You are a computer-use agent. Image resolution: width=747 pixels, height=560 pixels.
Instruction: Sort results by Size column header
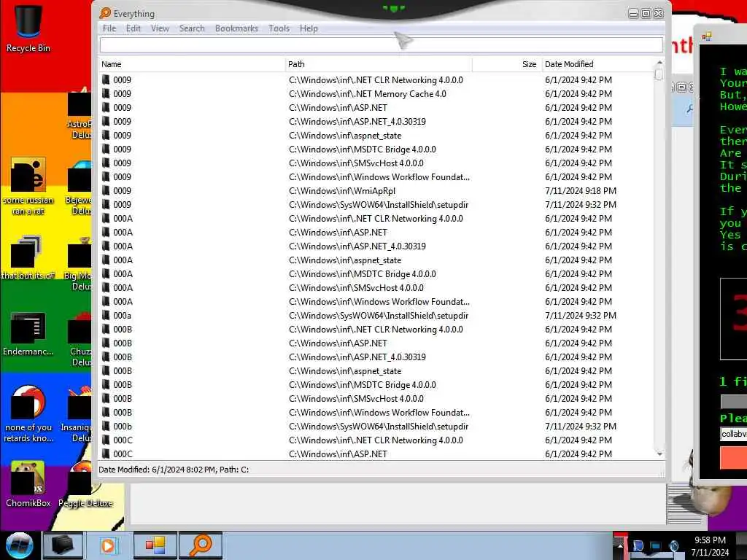[508, 64]
